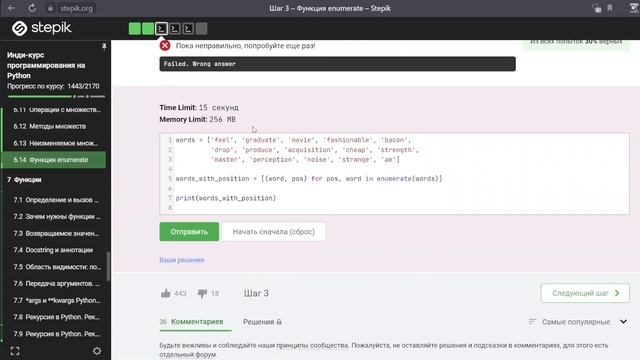Click the sidebar scrollbar thumb
The image size is (640, 360).
click(108, 266)
